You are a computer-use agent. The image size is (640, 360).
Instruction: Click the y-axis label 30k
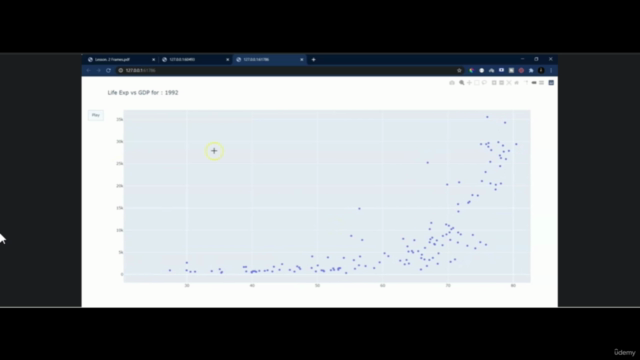(x=120, y=142)
